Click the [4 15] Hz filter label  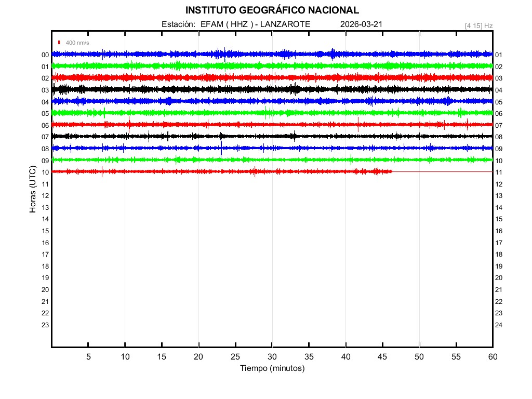[x=478, y=25]
